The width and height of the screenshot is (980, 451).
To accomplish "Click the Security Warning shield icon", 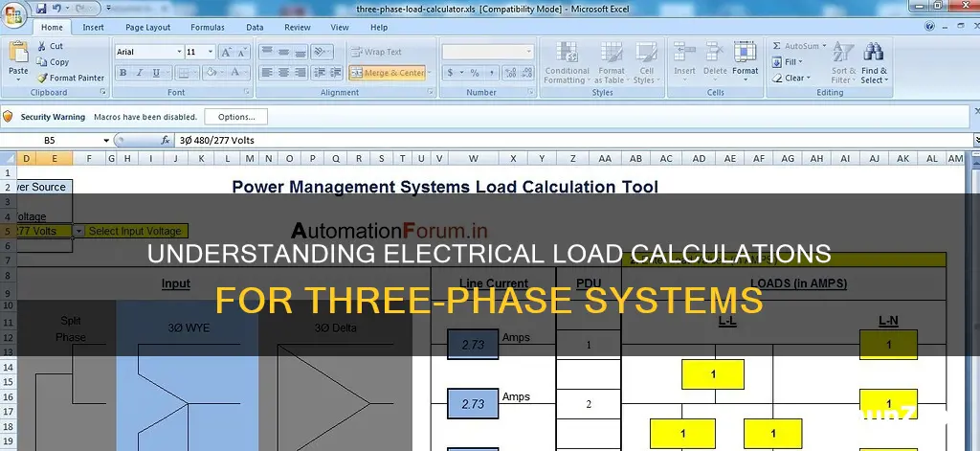I will (x=8, y=117).
